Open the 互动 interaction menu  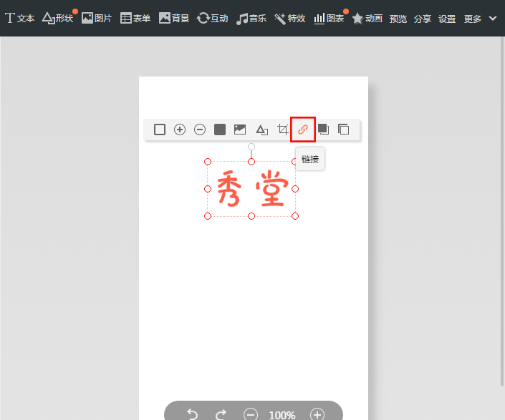212,18
